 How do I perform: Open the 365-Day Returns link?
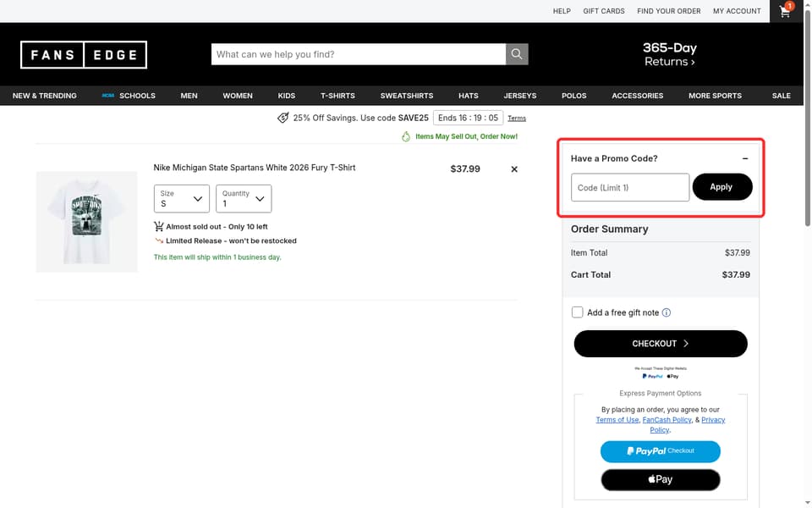pos(670,54)
